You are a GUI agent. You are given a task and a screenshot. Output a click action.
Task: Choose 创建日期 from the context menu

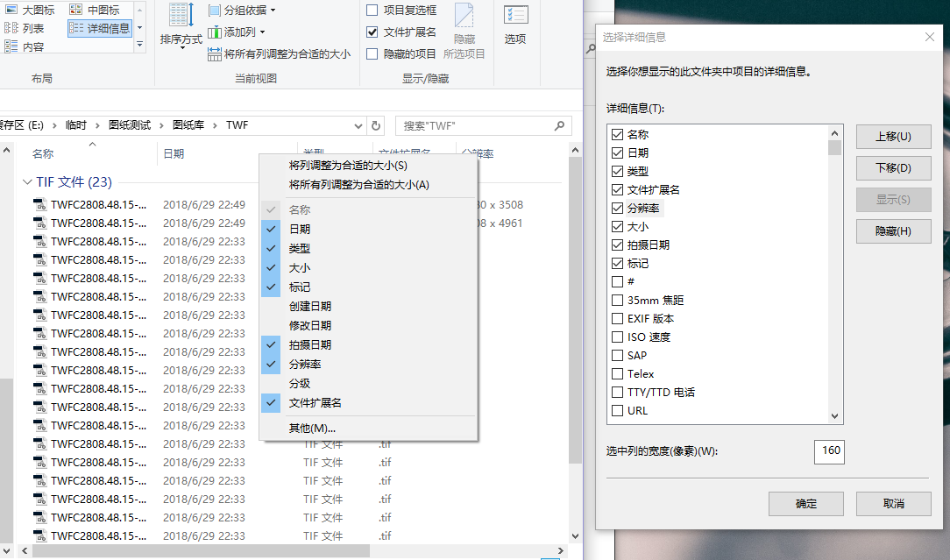pyautogui.click(x=310, y=307)
